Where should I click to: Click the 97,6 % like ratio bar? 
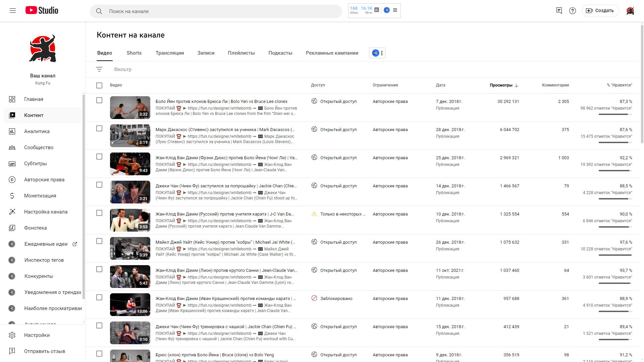[x=615, y=255]
